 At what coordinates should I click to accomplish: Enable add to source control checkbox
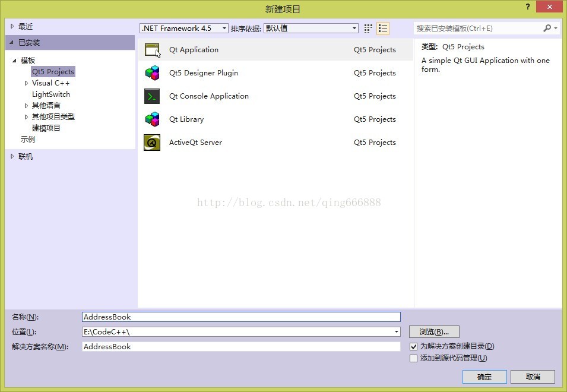(413, 358)
